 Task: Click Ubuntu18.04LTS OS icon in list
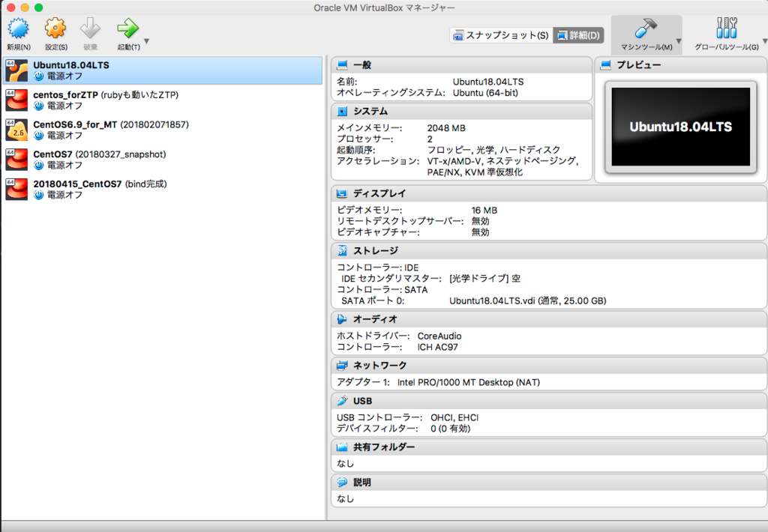(x=16, y=70)
